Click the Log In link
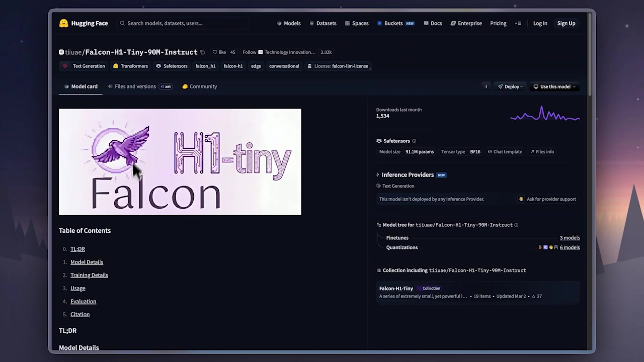 (x=540, y=23)
